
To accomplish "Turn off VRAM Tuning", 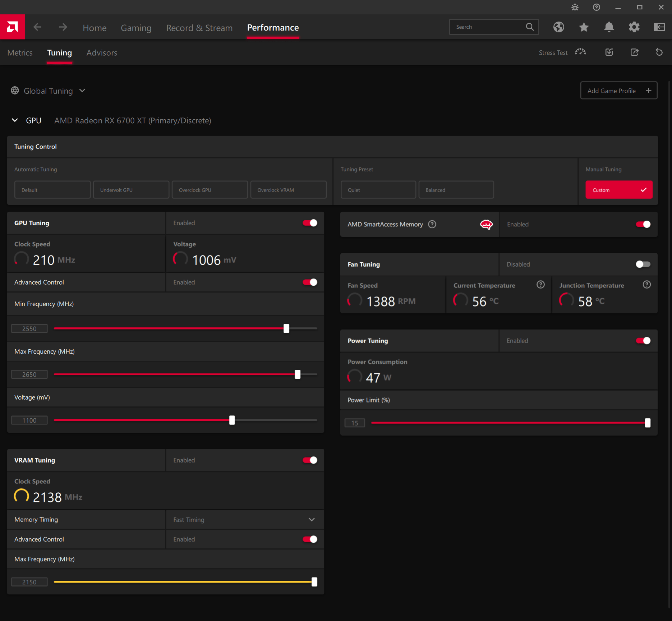I will (x=309, y=460).
